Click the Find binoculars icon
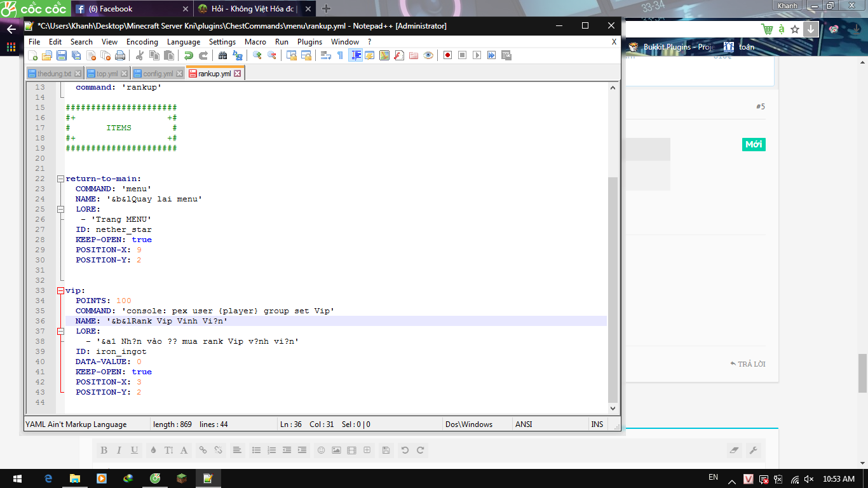Viewport: 868px width, 488px height. tap(222, 55)
